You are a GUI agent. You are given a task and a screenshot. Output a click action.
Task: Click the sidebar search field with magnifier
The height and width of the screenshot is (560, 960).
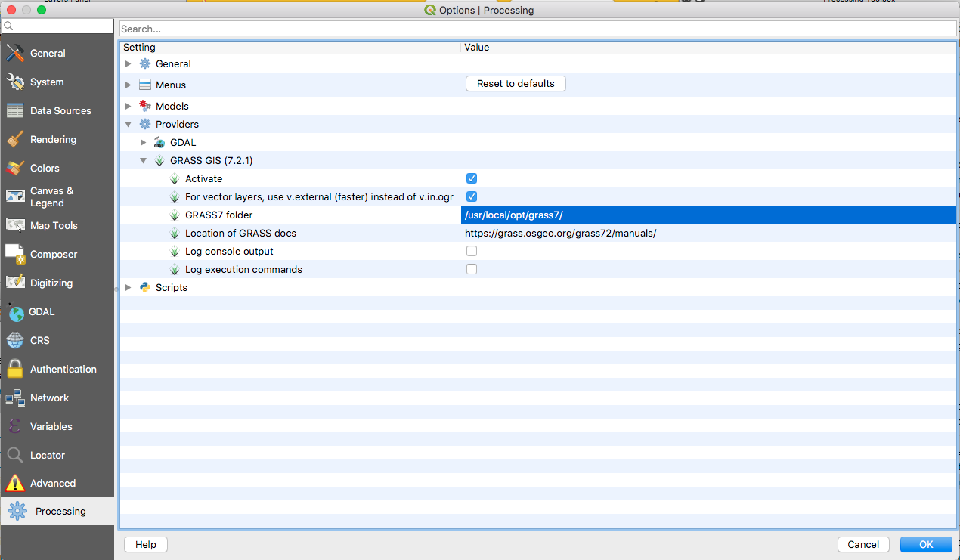coord(57,26)
